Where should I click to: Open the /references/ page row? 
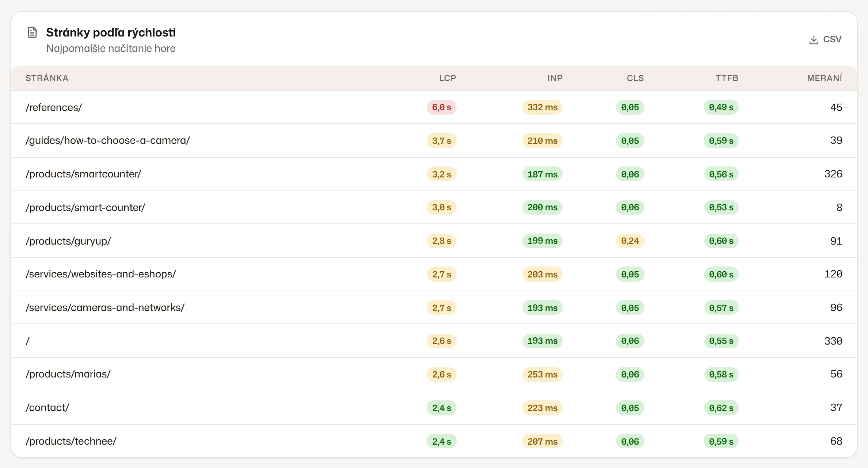coord(434,107)
